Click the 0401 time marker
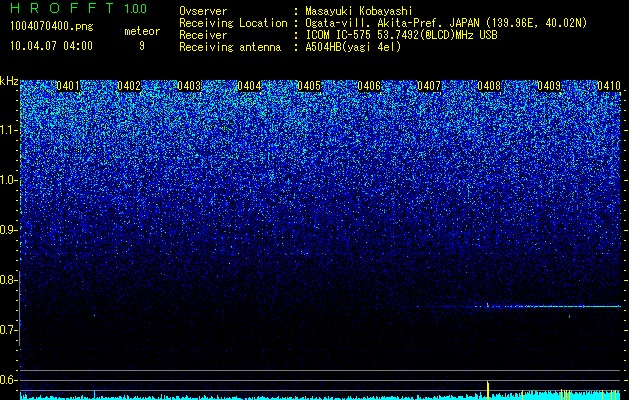This screenshot has height=400, width=629. [x=68, y=86]
